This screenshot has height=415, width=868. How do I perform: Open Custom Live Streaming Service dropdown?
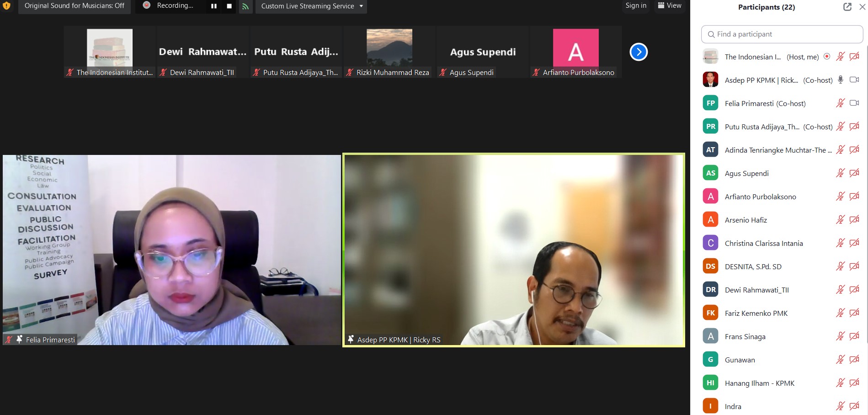(311, 6)
